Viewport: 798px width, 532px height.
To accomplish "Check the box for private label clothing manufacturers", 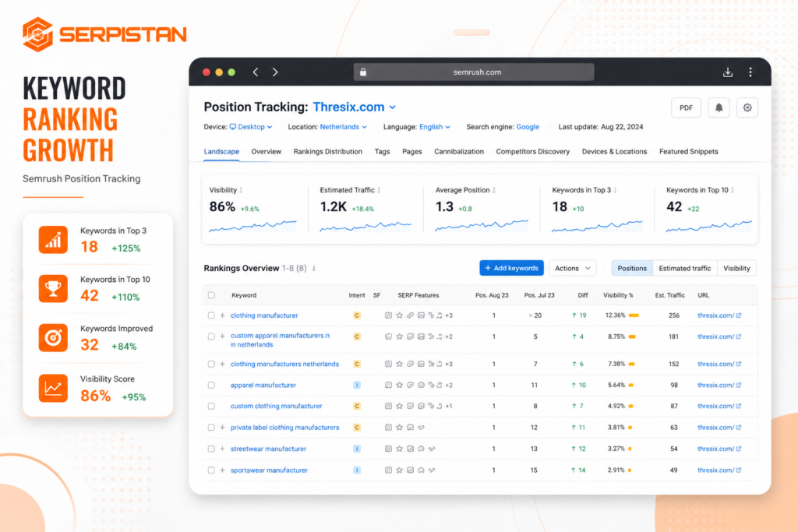I will pos(211,427).
